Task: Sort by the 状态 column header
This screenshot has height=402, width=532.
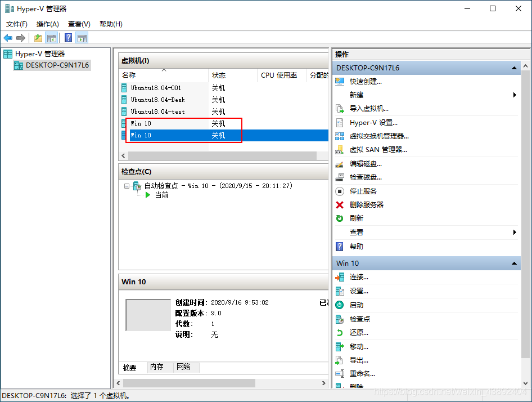Action: (x=233, y=75)
